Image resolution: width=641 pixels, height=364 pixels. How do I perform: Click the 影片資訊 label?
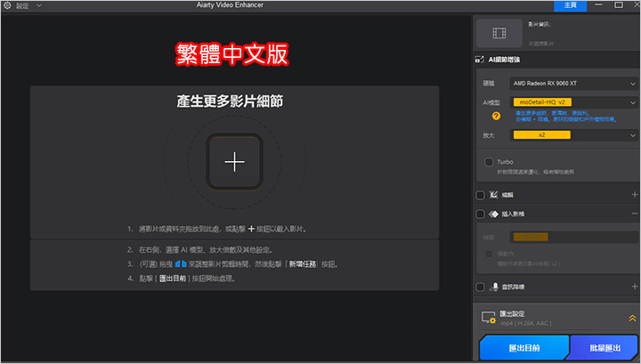pos(540,25)
